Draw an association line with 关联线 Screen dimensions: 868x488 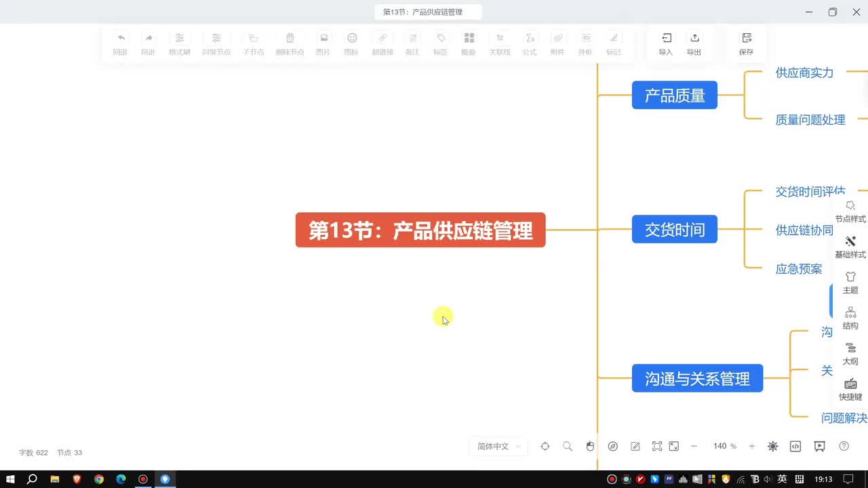point(500,43)
